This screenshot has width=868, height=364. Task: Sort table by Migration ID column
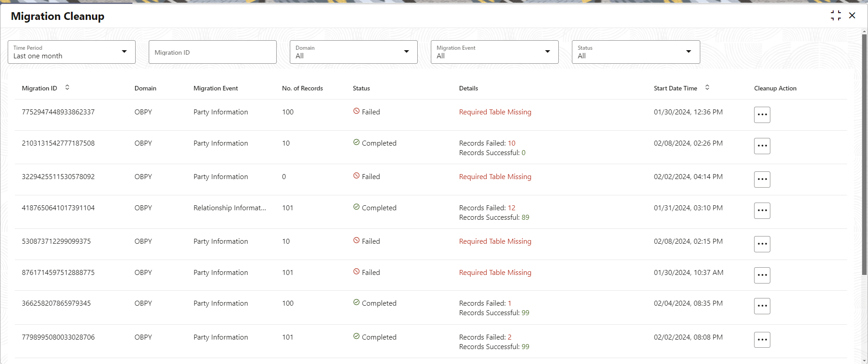tap(67, 88)
